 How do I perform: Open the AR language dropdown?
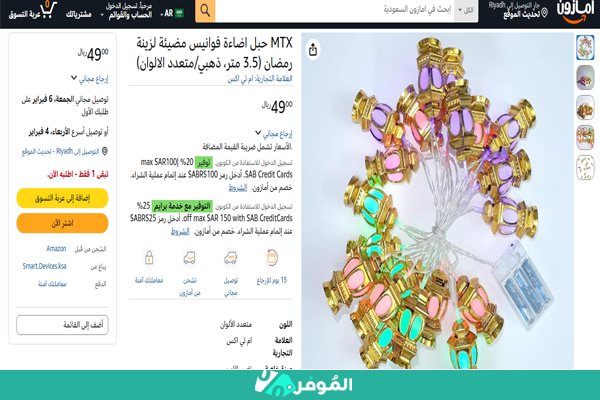[x=172, y=13]
